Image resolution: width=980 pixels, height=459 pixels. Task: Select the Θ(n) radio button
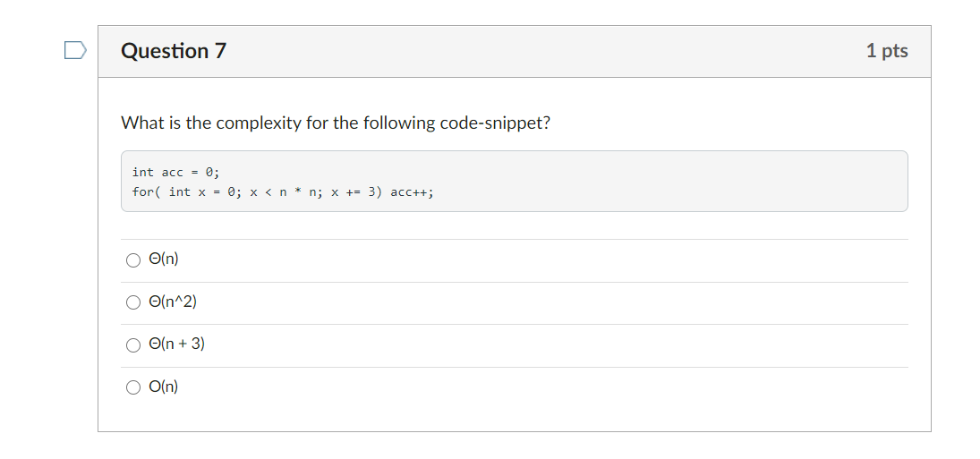(133, 260)
